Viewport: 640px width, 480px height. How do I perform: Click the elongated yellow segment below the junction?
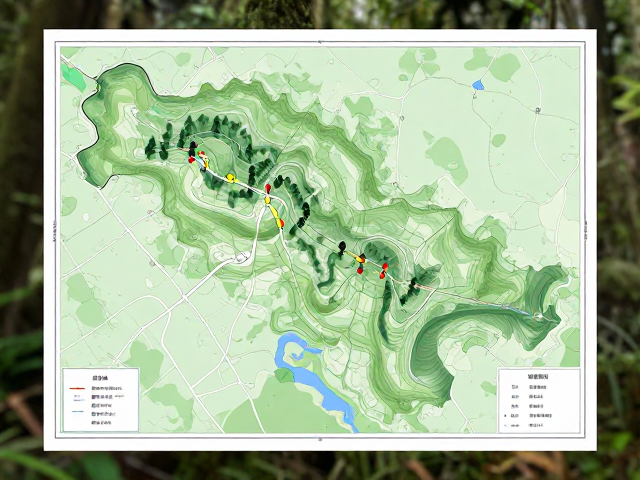tap(275, 216)
